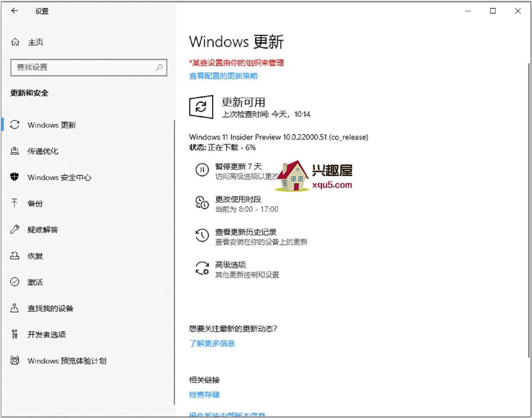Image resolution: width=532 pixels, height=418 pixels.
Task: Click the cat icon for Windows 预览体验计划
Action: pos(15,360)
